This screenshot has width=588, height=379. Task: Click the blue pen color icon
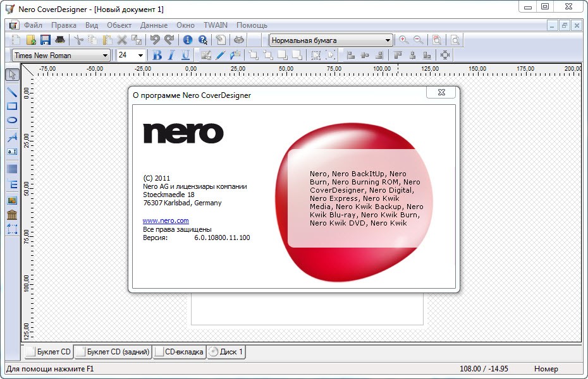click(221, 55)
